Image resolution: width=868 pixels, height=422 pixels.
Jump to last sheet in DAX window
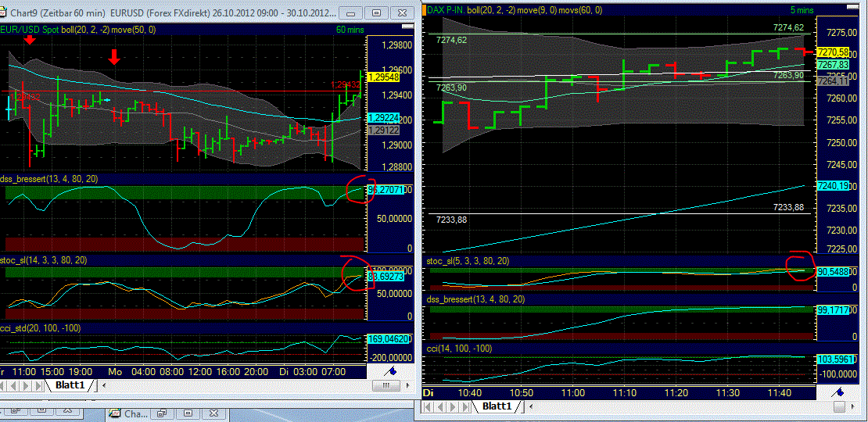click(x=465, y=407)
